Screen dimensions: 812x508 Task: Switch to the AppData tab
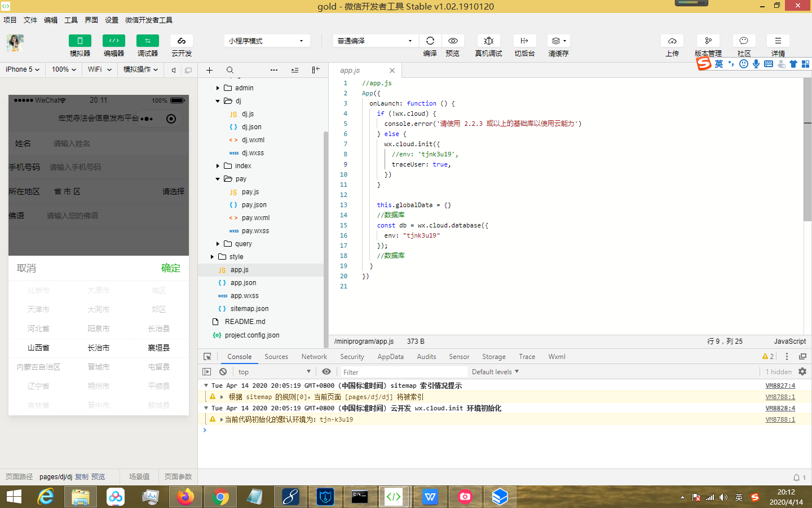391,357
